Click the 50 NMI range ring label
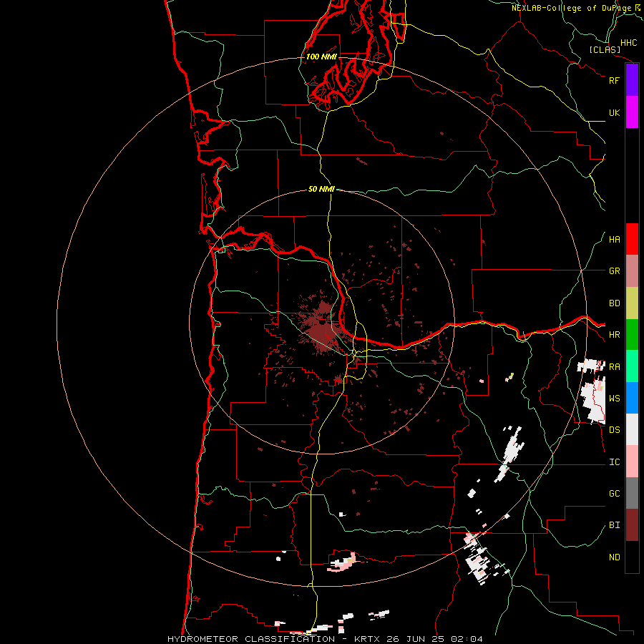This screenshot has height=644, width=644. 321,189
